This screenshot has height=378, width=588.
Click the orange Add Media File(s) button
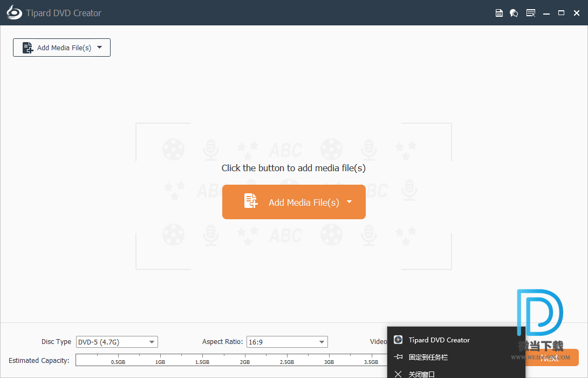pos(293,202)
